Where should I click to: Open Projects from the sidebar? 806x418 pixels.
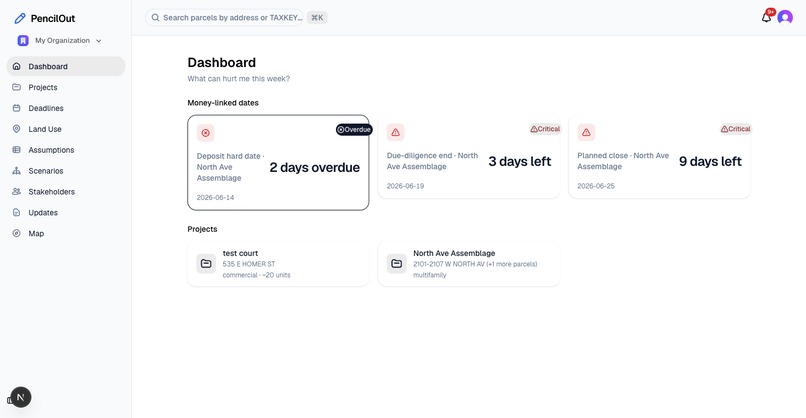pyautogui.click(x=66, y=87)
